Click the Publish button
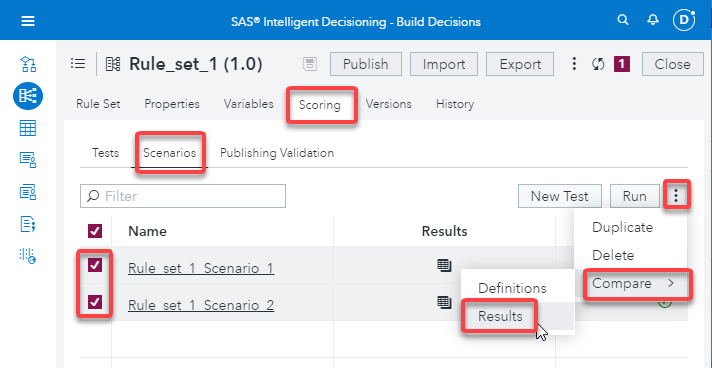Viewport: 712px width, 368px height. tap(366, 64)
